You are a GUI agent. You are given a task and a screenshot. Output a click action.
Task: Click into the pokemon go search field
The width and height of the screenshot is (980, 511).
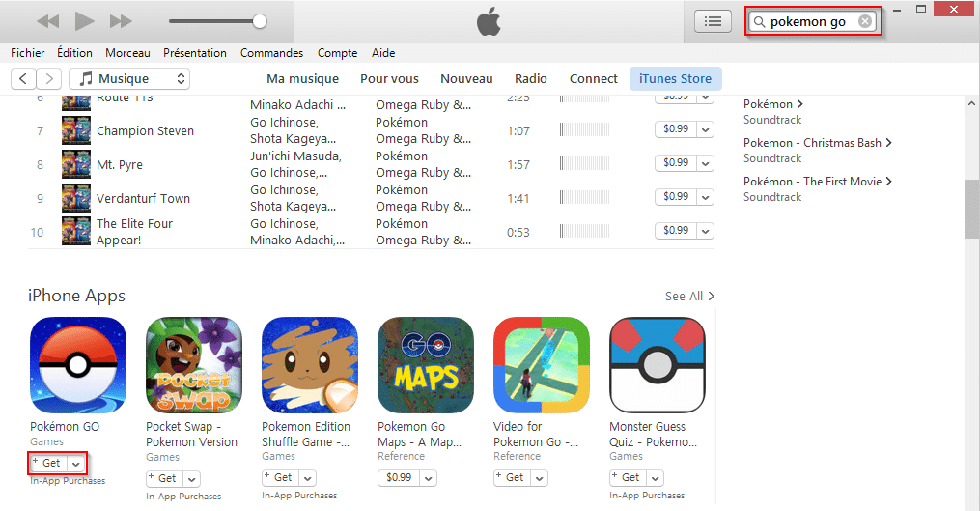click(807, 21)
